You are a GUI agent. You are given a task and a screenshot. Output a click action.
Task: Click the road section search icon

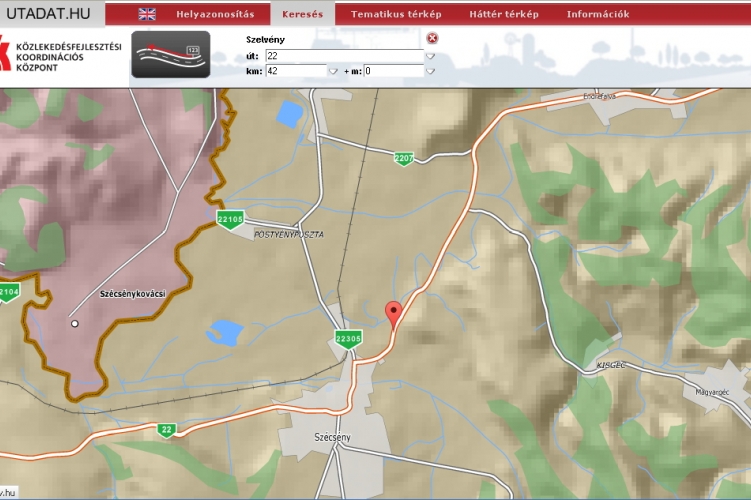(x=171, y=58)
